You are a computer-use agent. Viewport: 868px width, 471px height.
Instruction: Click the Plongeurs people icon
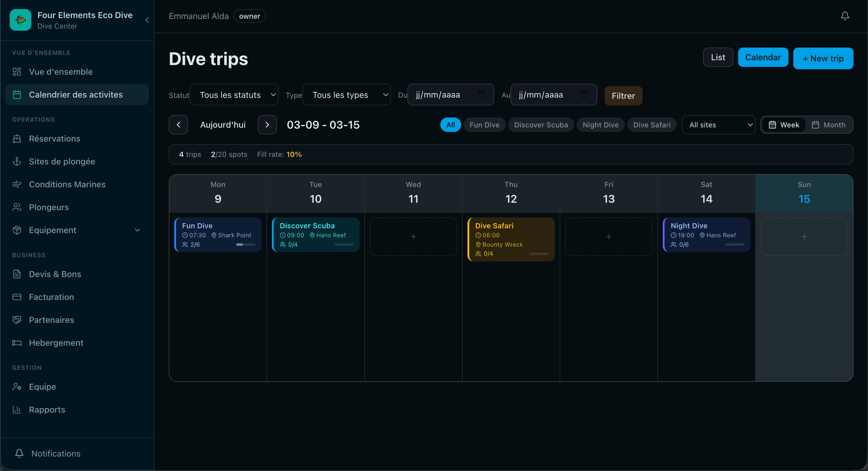(x=17, y=207)
